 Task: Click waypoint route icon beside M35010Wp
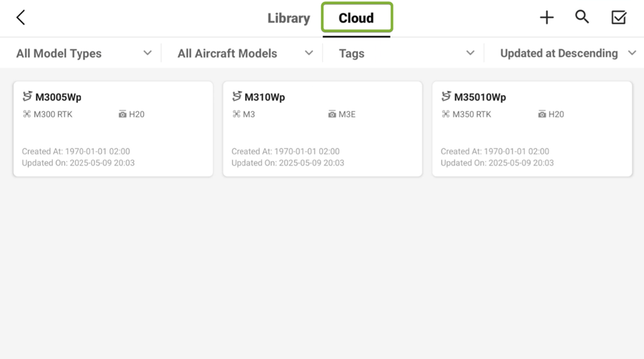(446, 96)
